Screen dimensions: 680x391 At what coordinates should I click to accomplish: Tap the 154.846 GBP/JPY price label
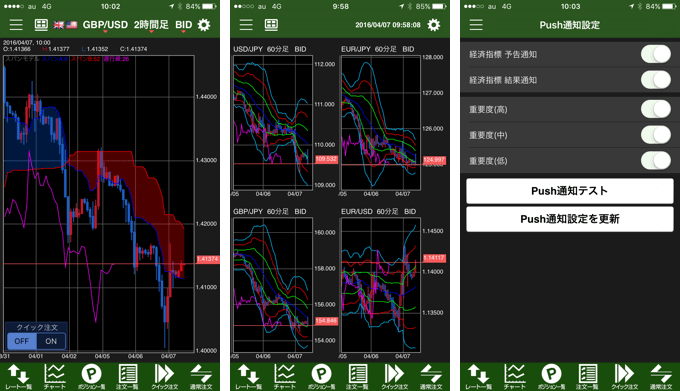[326, 321]
